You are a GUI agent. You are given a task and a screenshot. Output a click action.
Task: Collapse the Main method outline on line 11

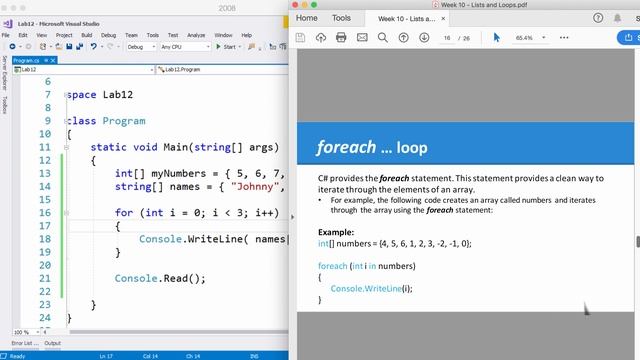[x=66, y=147]
